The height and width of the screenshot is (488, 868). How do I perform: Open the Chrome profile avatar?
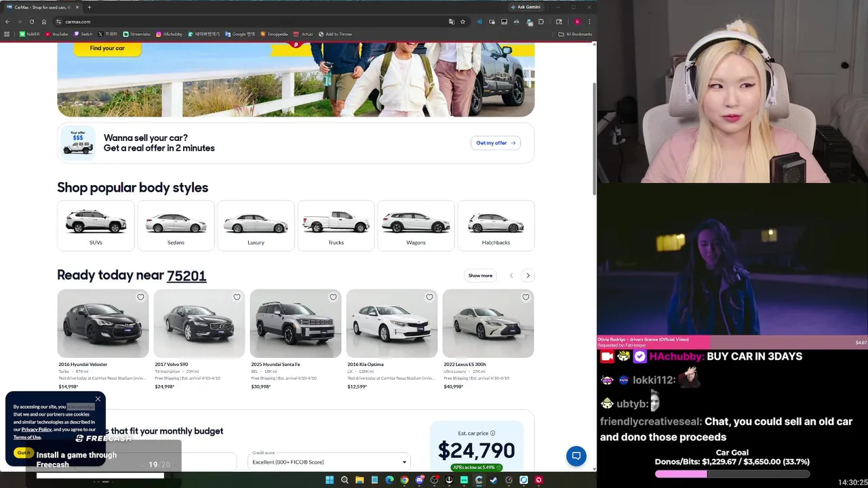tap(577, 22)
